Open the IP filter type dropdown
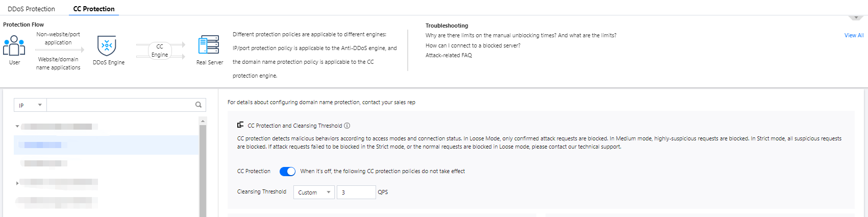Viewport: 868px width, 217px height. pos(30,105)
